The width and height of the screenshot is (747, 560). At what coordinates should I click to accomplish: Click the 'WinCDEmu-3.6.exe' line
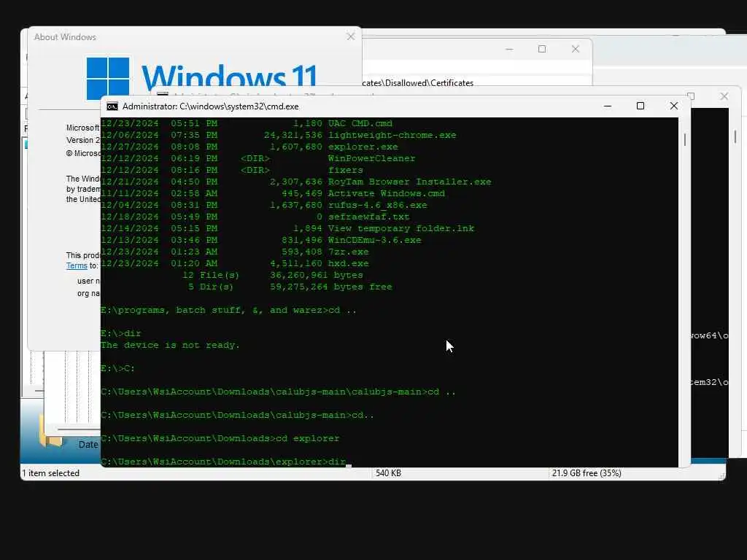pos(261,240)
